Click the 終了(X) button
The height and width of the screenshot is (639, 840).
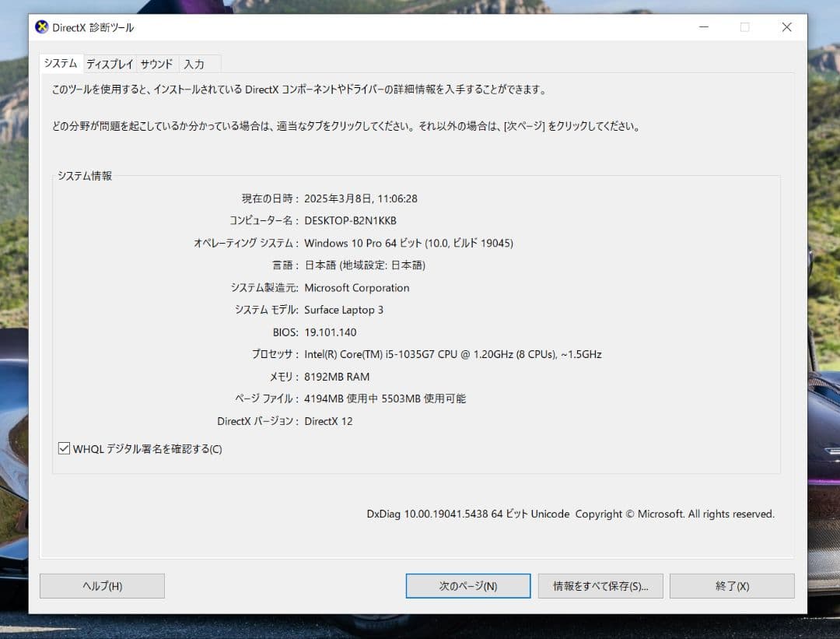pos(731,585)
